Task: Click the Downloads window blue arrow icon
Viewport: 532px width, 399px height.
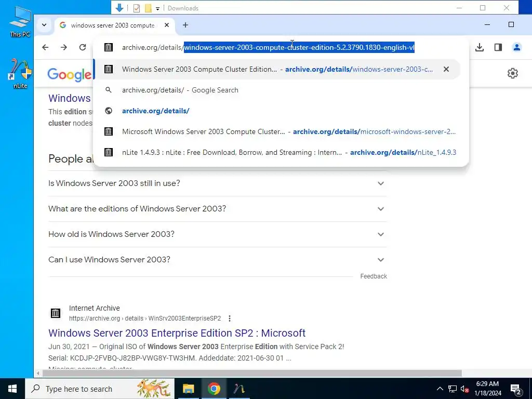Action: tap(119, 8)
